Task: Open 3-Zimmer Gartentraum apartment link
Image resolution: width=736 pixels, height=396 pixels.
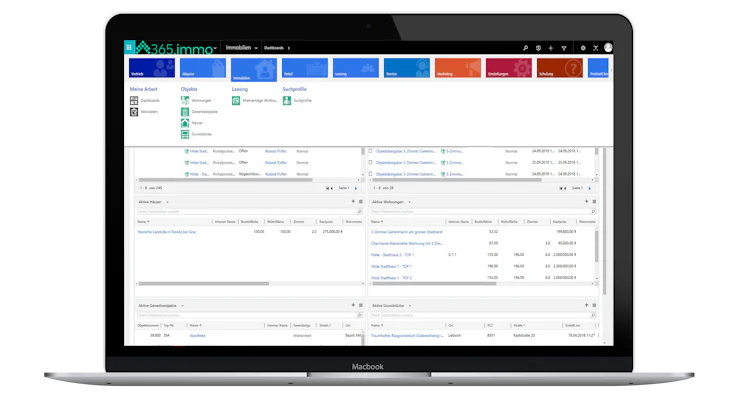Action: click(406, 232)
